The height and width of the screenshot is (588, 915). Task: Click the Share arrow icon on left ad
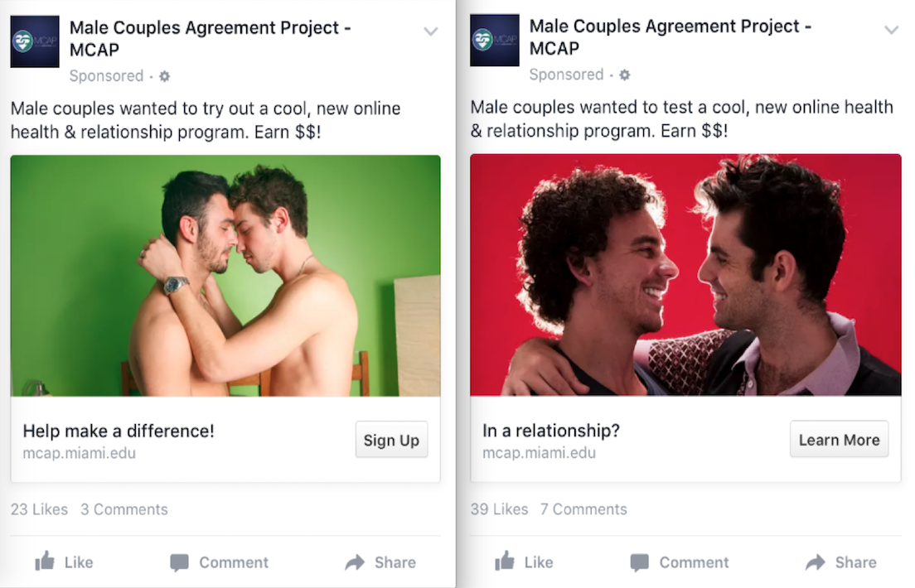[355, 562]
